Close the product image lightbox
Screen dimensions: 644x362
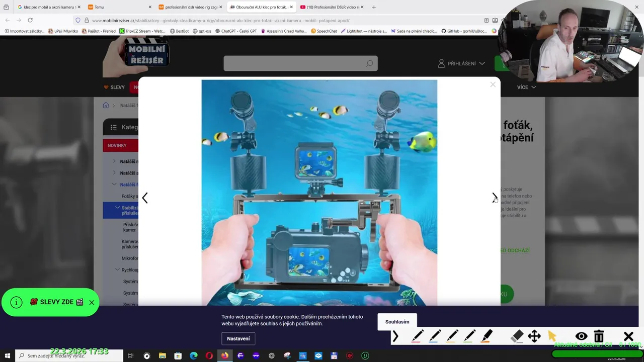click(x=493, y=84)
